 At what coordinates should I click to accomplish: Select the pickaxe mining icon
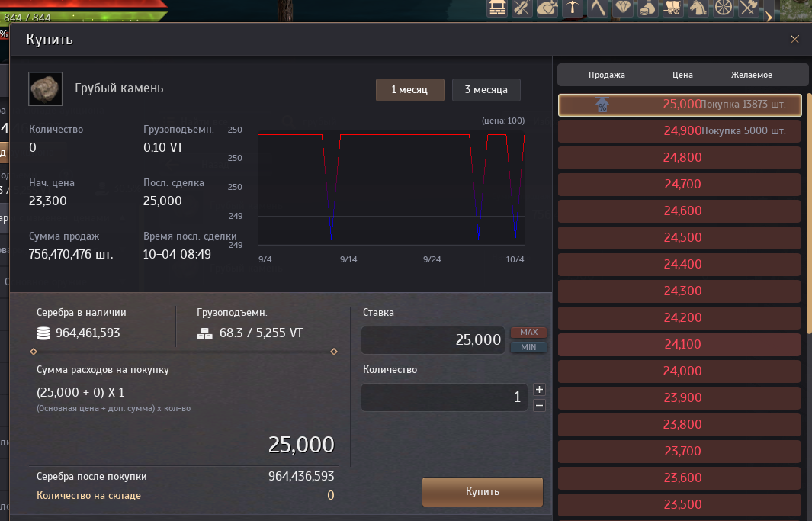(x=573, y=8)
